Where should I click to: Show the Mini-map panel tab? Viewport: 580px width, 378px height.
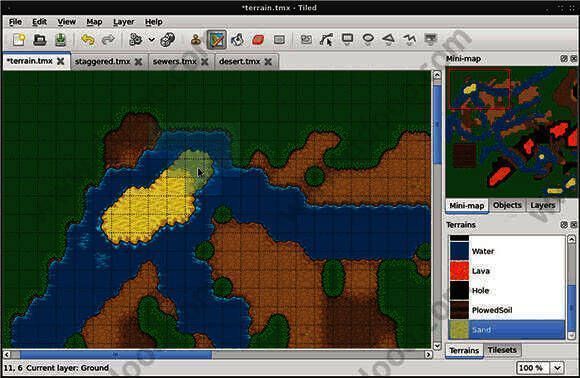coord(467,206)
